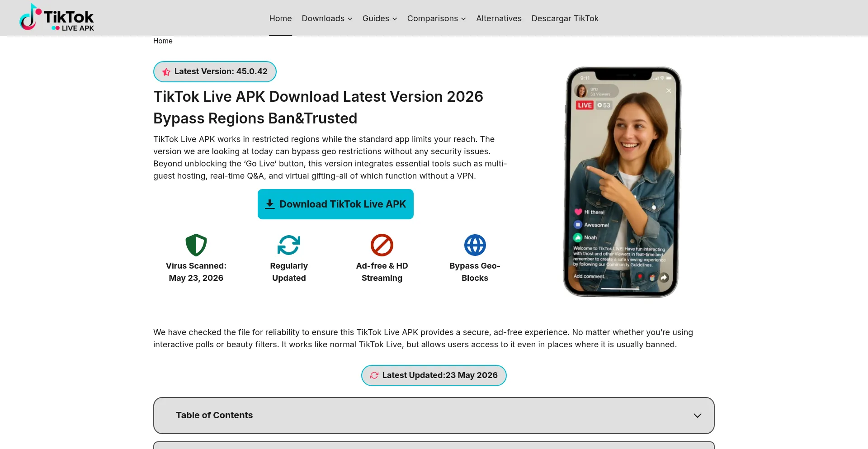Click the green Virus Scanned shield icon
The image size is (868, 449).
(196, 245)
